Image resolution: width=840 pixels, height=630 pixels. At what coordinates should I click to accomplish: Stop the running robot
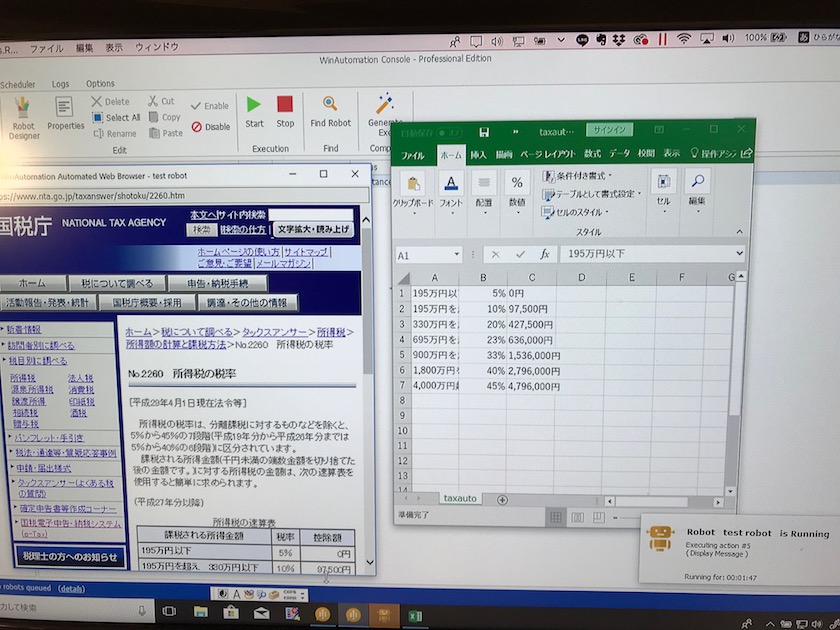click(285, 112)
